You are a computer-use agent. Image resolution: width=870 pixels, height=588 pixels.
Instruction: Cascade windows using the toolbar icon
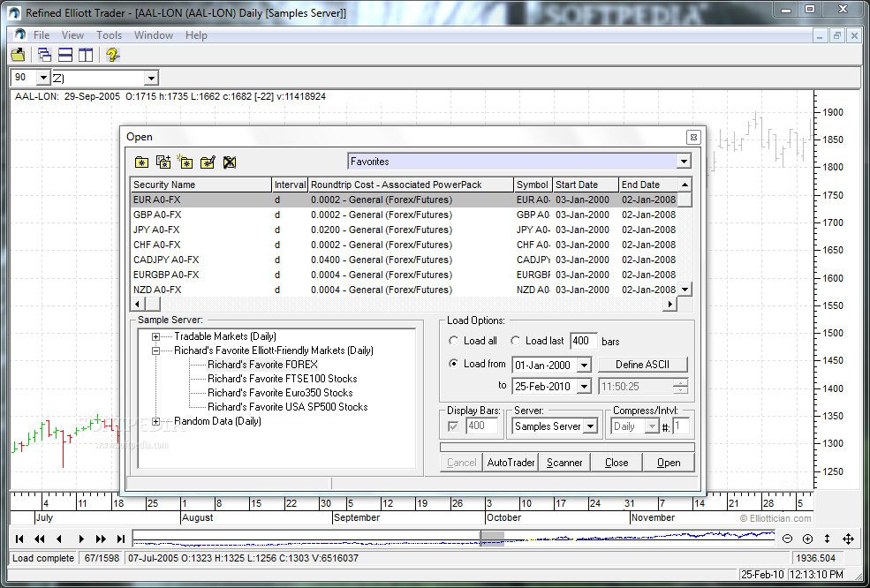tap(44, 55)
